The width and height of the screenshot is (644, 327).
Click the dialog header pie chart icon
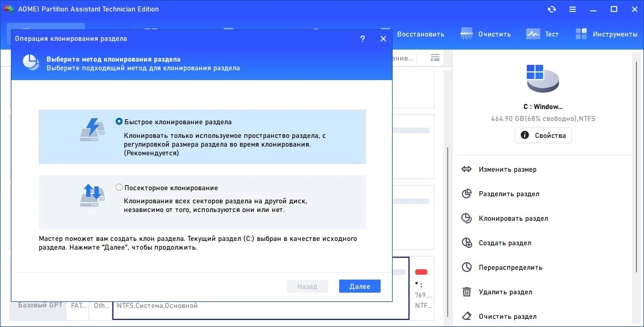(31, 63)
